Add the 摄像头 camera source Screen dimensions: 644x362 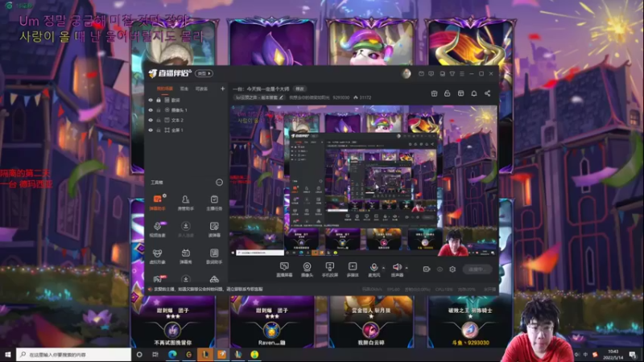(307, 269)
